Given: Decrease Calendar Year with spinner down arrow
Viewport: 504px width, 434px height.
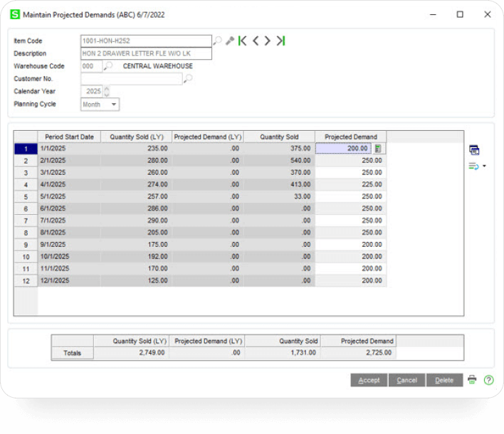Looking at the screenshot, I should (x=107, y=94).
